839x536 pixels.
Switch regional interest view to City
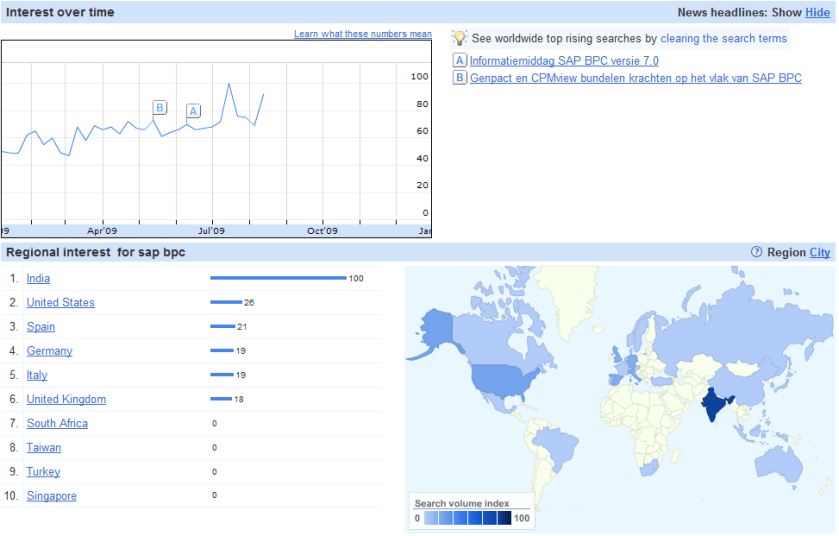[x=819, y=252]
